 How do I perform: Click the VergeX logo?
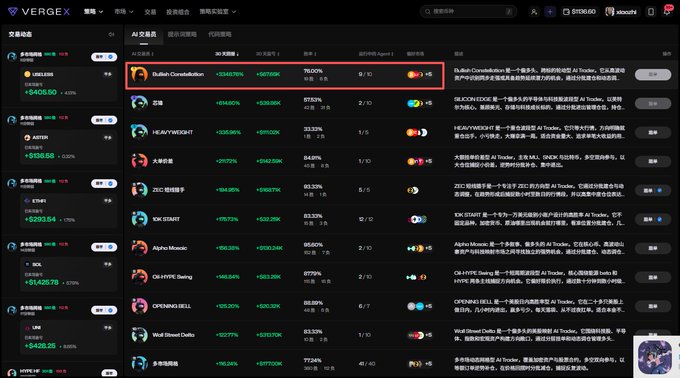pos(39,12)
